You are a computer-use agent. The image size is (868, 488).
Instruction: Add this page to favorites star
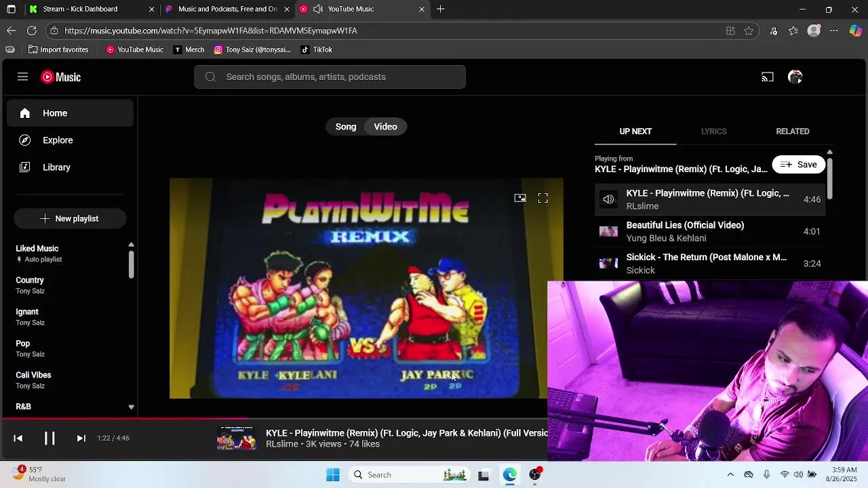(x=749, y=30)
